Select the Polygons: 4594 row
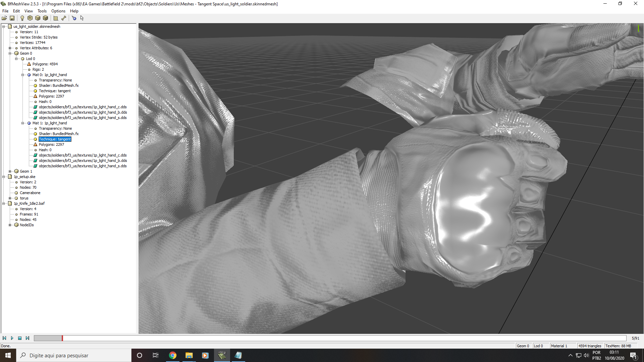 point(45,64)
